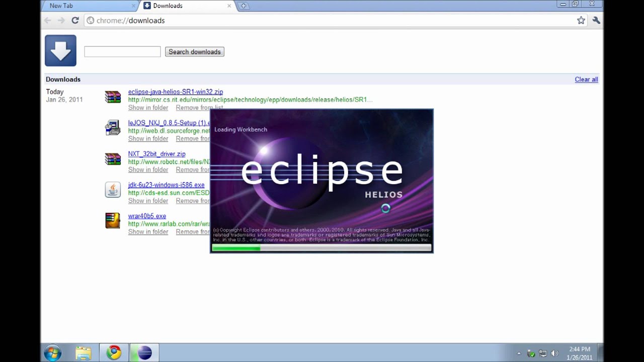Click the Chrome forward arrow
644x362 pixels.
61,21
